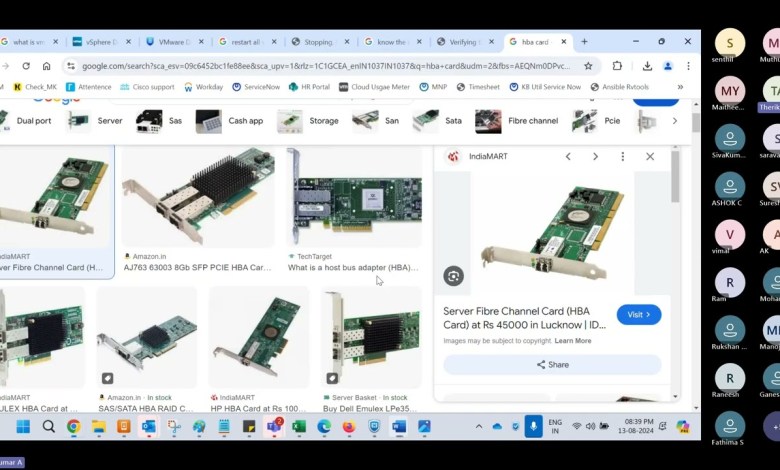Switch to the 'know the' tab
The image size is (780, 470).
392,42
